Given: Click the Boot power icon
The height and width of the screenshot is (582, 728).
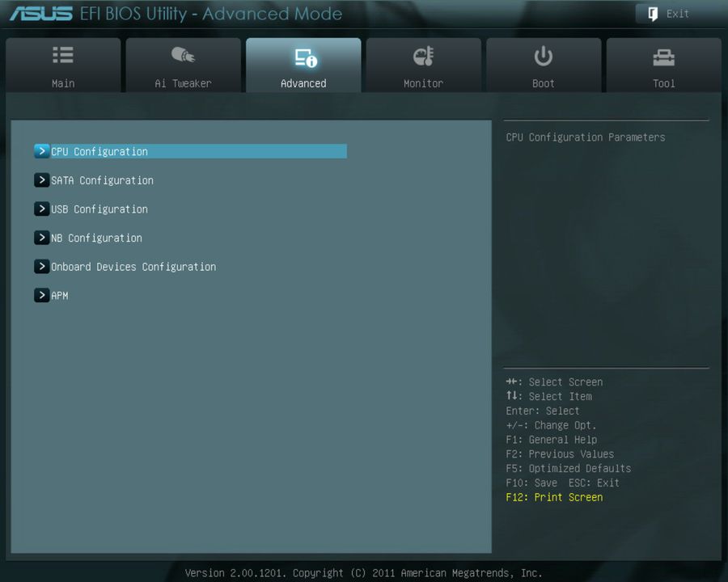Looking at the screenshot, I should pyautogui.click(x=543, y=55).
